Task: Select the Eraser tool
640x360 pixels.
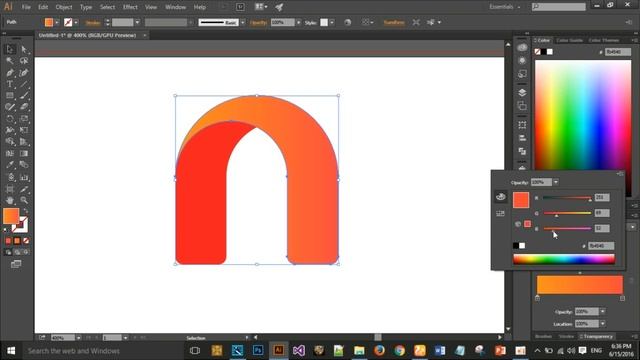Action: [24, 107]
